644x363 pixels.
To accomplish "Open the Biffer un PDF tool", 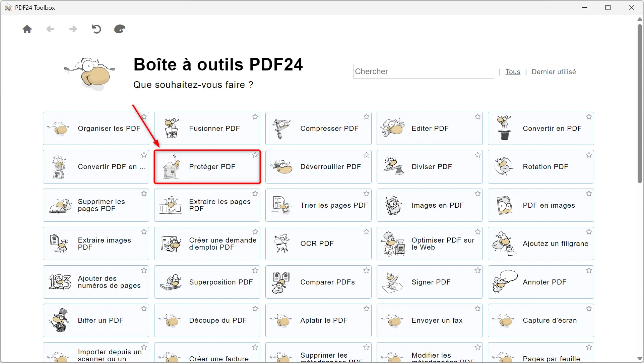I will (96, 320).
